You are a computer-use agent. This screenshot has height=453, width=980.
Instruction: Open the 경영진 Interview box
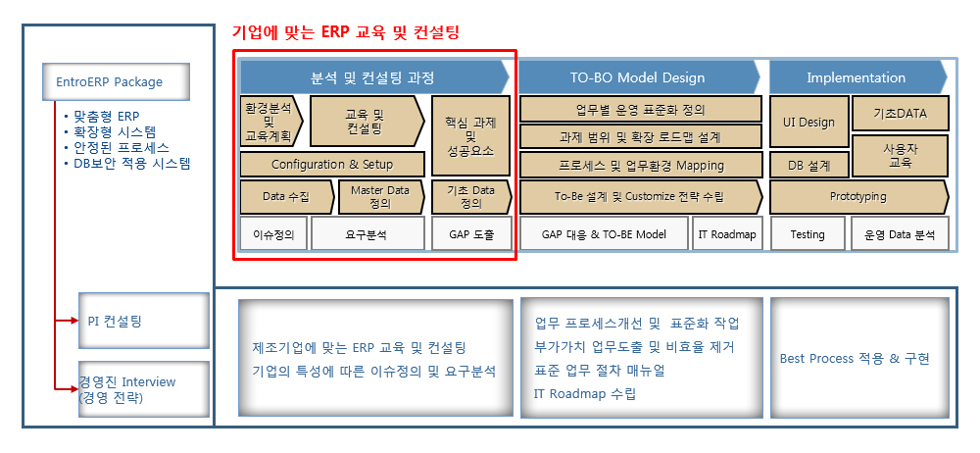[x=144, y=390]
